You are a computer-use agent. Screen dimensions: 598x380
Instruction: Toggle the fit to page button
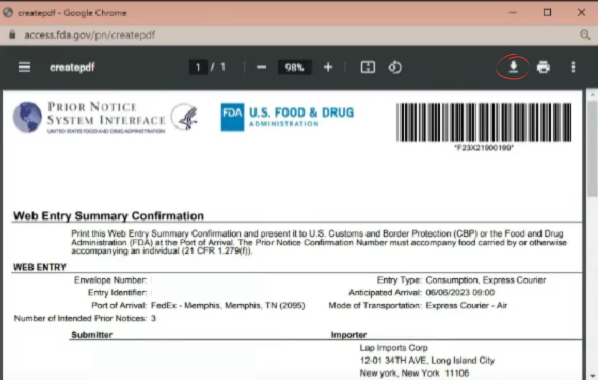pyautogui.click(x=368, y=67)
